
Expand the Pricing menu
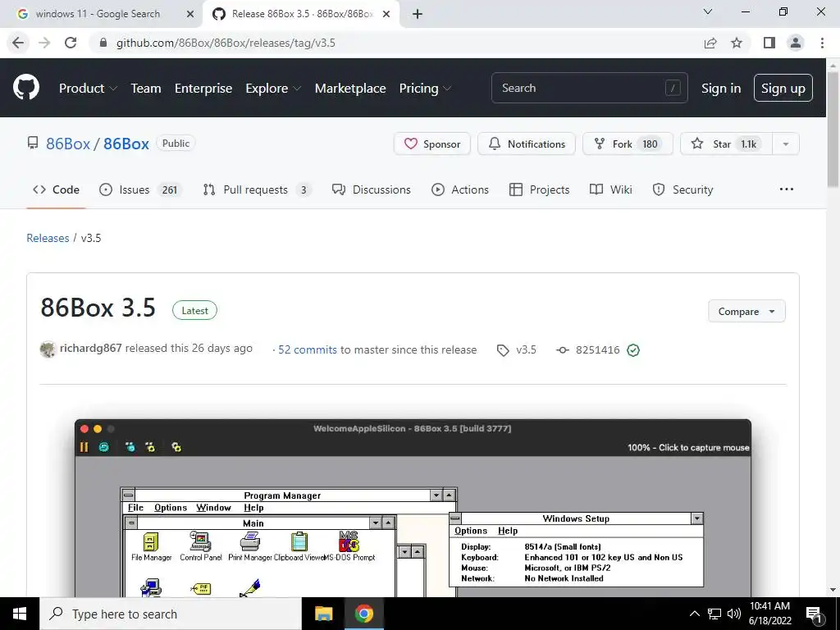425,89
